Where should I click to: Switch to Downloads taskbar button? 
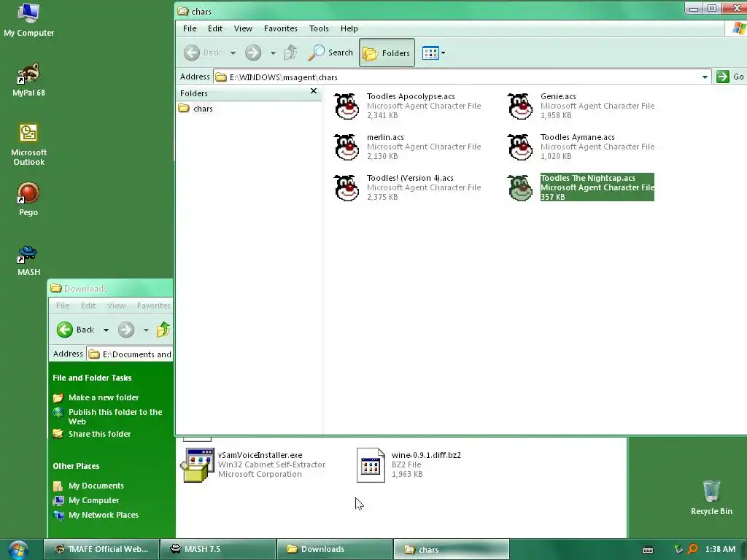[x=334, y=549]
